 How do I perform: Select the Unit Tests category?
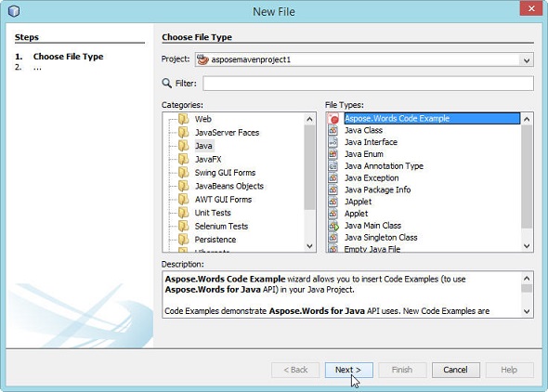(x=213, y=213)
